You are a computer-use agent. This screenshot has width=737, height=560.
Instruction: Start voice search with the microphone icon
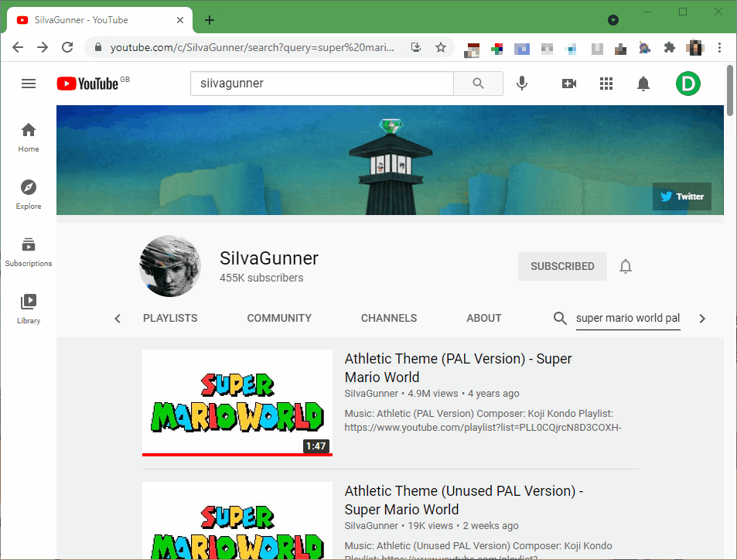point(522,84)
